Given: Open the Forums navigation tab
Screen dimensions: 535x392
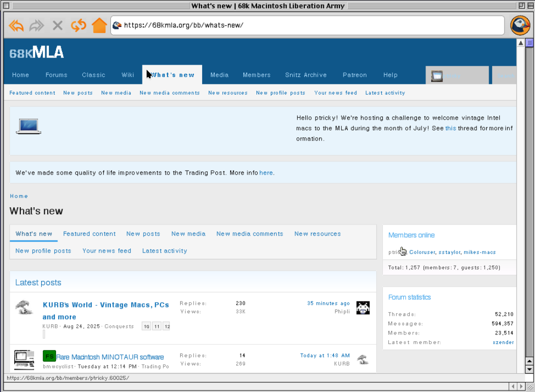Looking at the screenshot, I should click(x=57, y=75).
